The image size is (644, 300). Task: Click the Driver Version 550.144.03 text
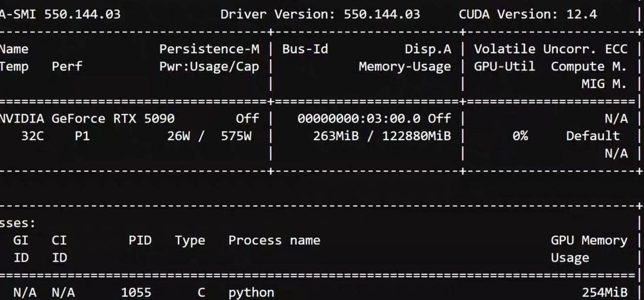[x=320, y=14]
